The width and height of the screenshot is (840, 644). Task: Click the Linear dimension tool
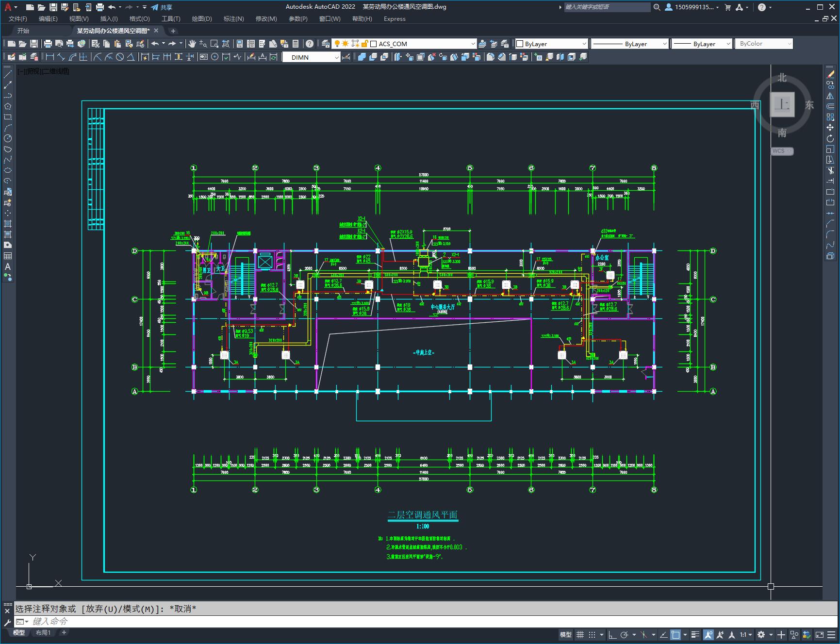(x=49, y=57)
